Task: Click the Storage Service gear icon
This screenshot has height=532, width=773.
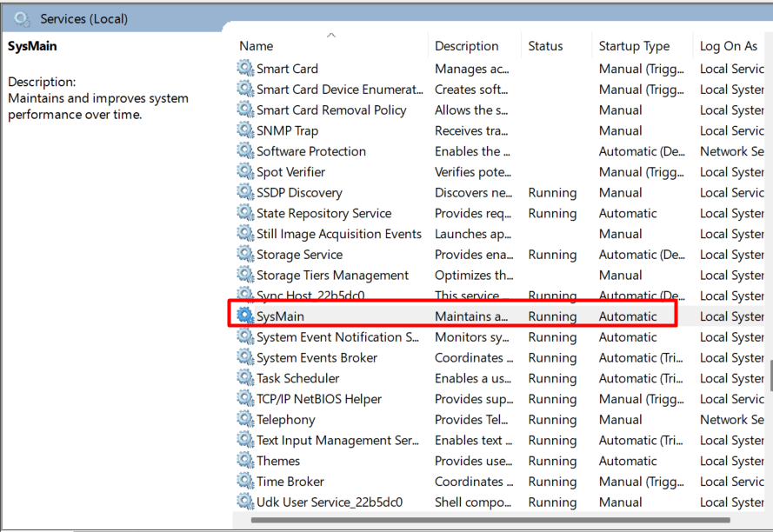Action: point(243,254)
